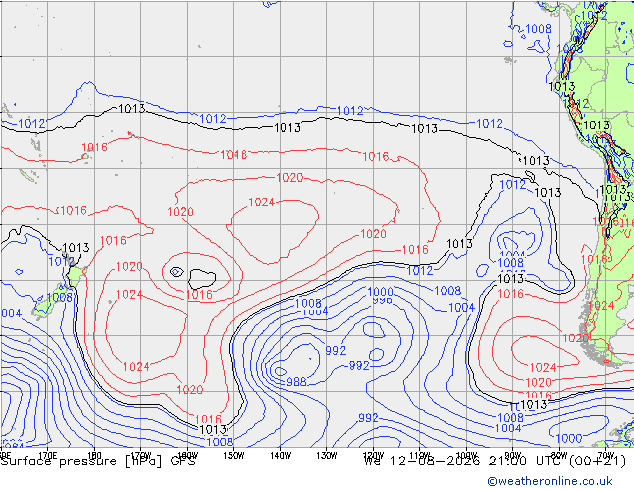Open the weatheronline.co.uk copyright link
The height and width of the screenshot is (490, 634).
pos(549,481)
